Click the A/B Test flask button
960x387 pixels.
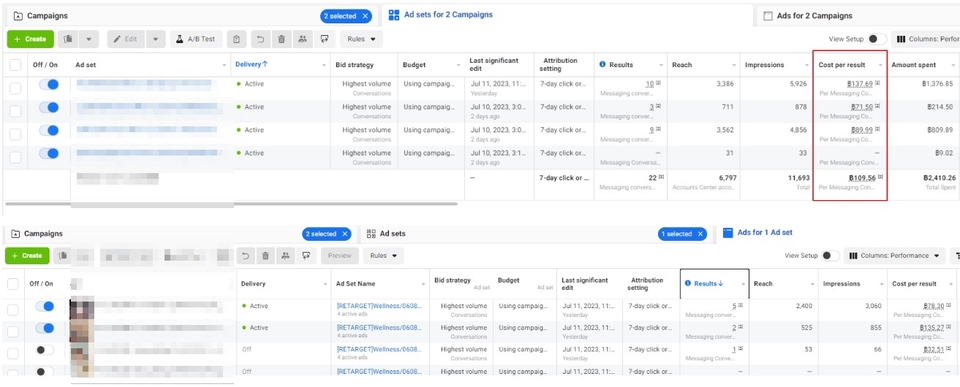click(x=197, y=39)
